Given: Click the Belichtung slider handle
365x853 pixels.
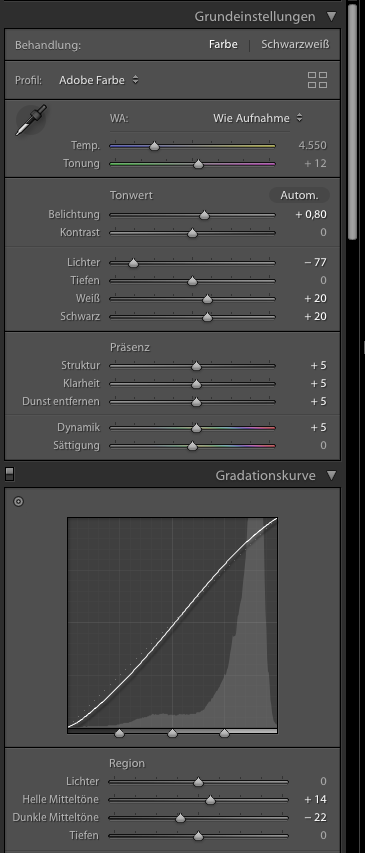Looking at the screenshot, I should tap(205, 215).
